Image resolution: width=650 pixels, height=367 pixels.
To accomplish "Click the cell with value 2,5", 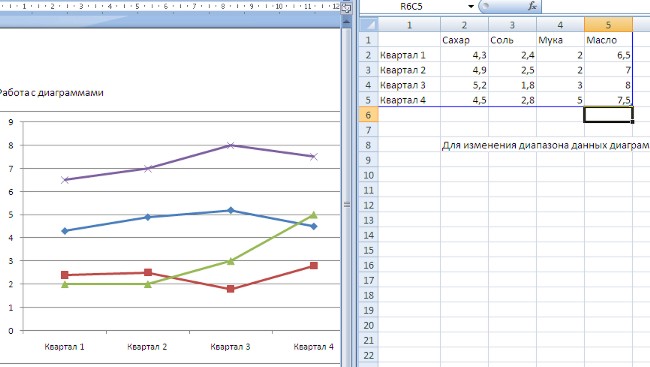I will pos(512,70).
